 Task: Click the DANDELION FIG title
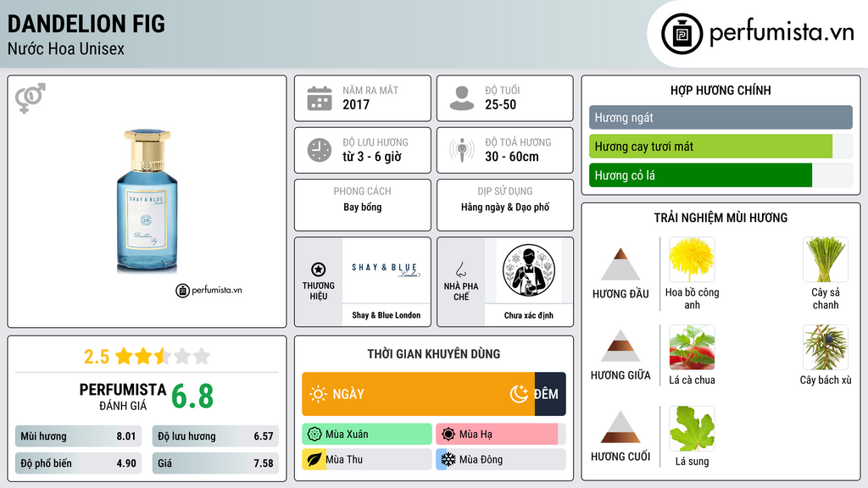pyautogui.click(x=86, y=24)
